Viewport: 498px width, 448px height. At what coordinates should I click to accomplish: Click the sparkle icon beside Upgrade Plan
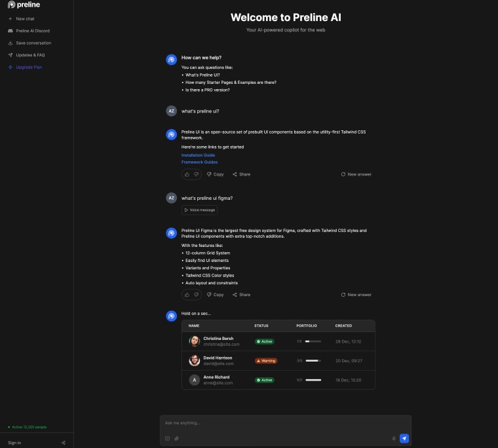[x=10, y=67]
